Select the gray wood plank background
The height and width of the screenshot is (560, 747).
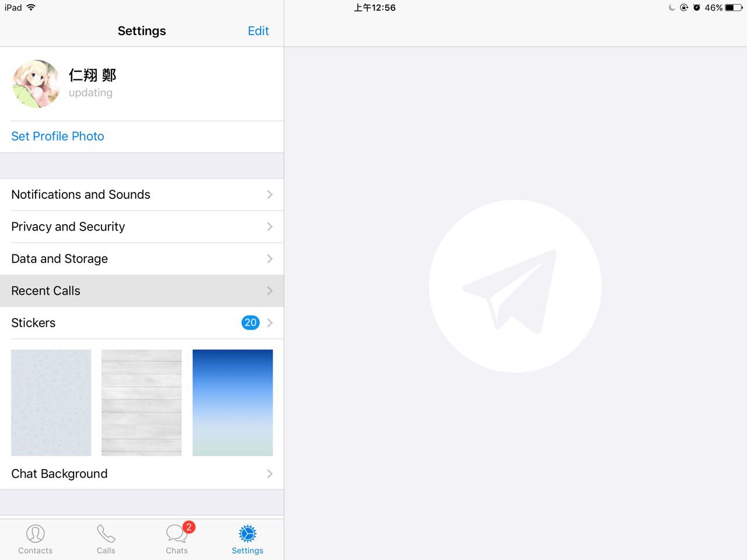coord(141,402)
